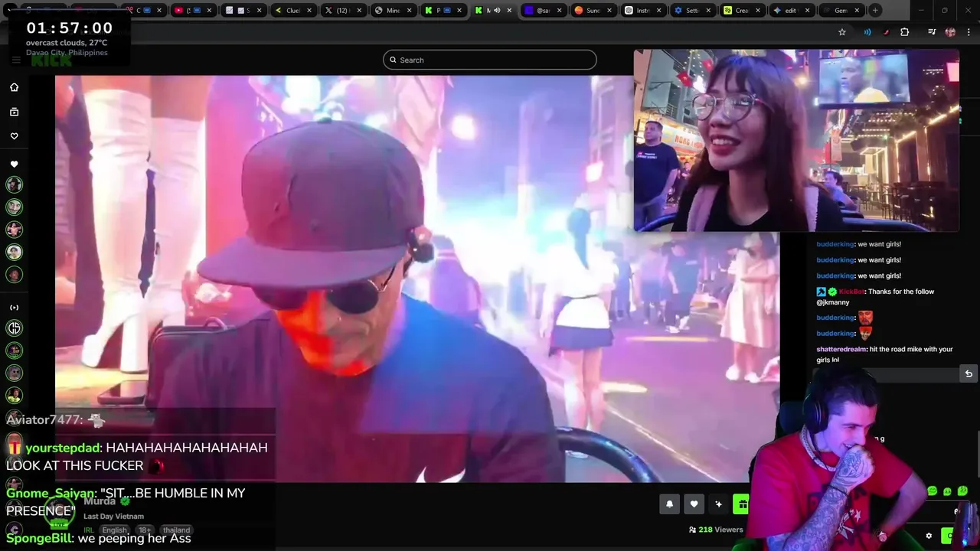Screen dimensions: 980x551
Task: Open the Home icon in Kick sidebar
Action: 14,87
